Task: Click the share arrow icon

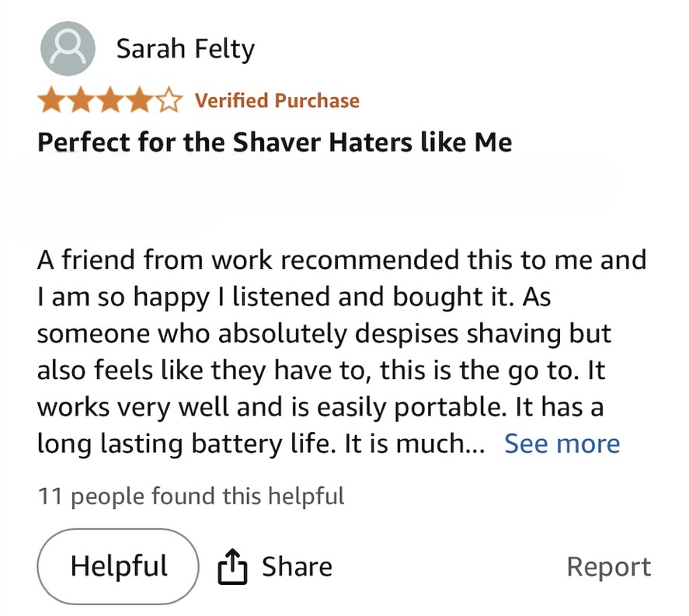Action: [232, 567]
